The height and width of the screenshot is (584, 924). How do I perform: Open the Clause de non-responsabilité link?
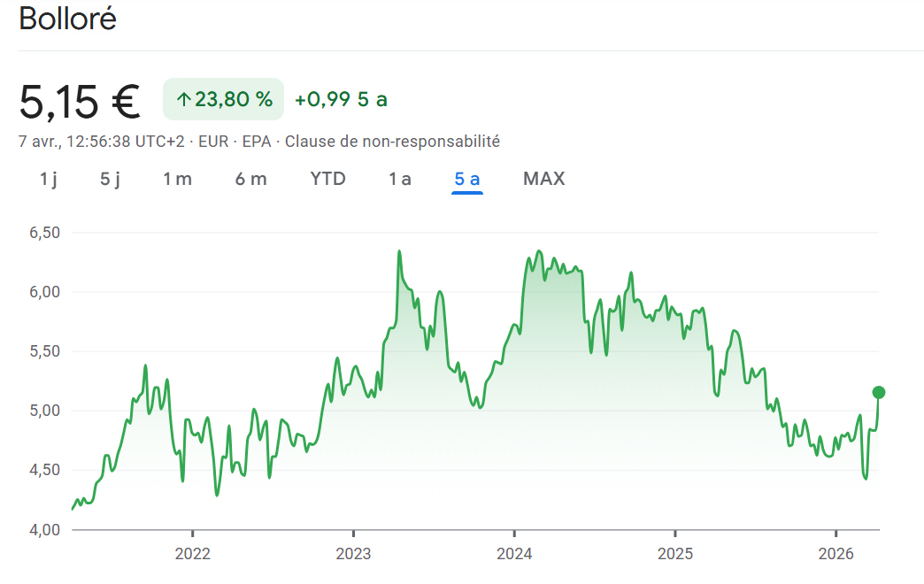click(392, 142)
